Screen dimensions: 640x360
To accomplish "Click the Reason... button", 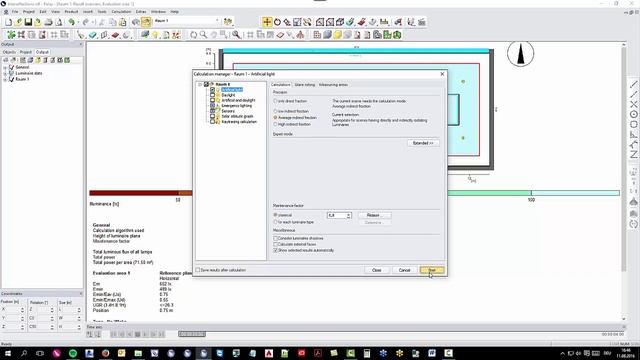I will (x=374, y=215).
